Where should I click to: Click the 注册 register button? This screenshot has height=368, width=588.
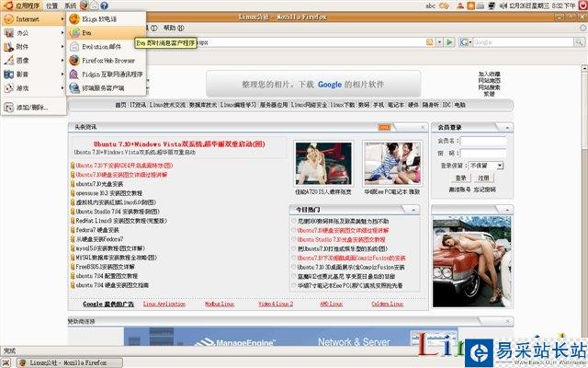484,178
